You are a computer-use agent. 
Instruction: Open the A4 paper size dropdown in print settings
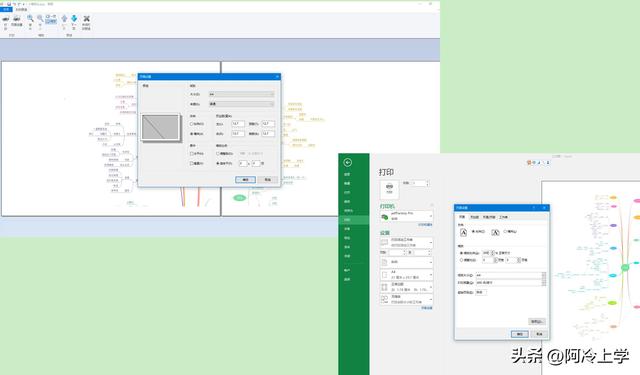point(406,275)
